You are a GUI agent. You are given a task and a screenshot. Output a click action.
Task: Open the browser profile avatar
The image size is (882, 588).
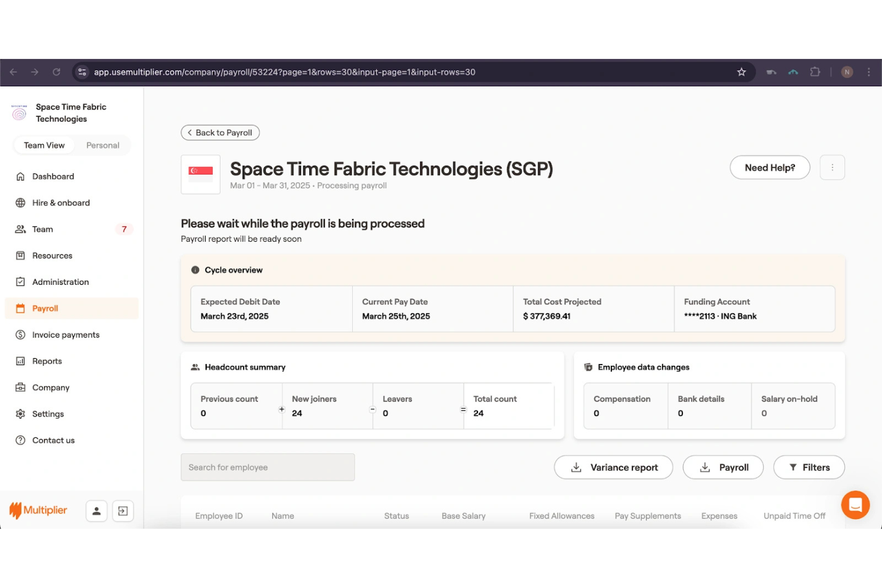click(x=847, y=72)
